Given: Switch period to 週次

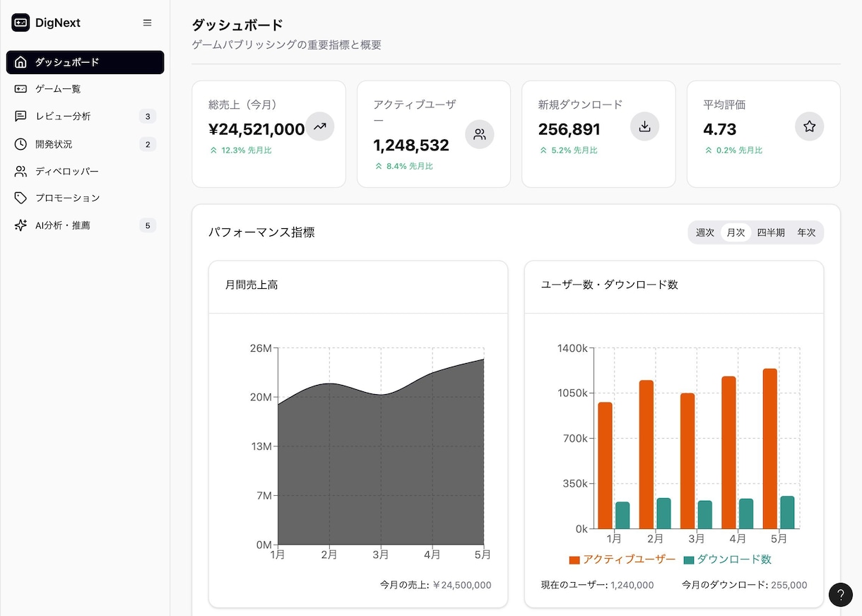Looking at the screenshot, I should tap(705, 232).
